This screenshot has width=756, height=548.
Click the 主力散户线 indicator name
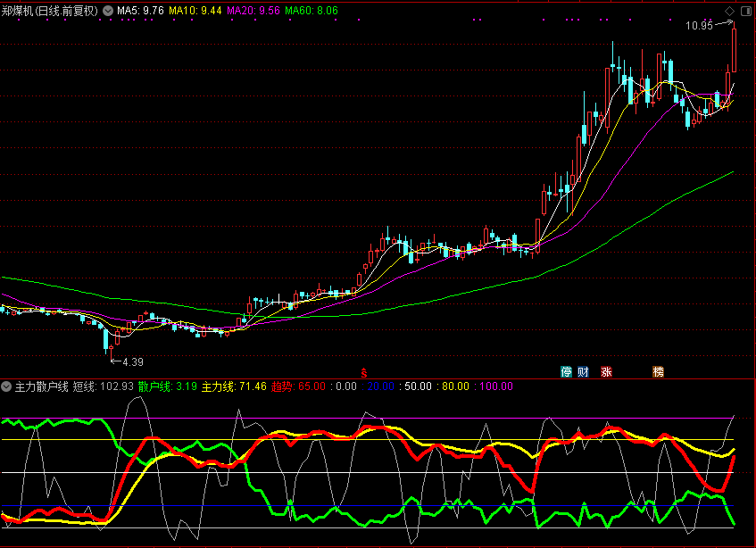point(41,386)
